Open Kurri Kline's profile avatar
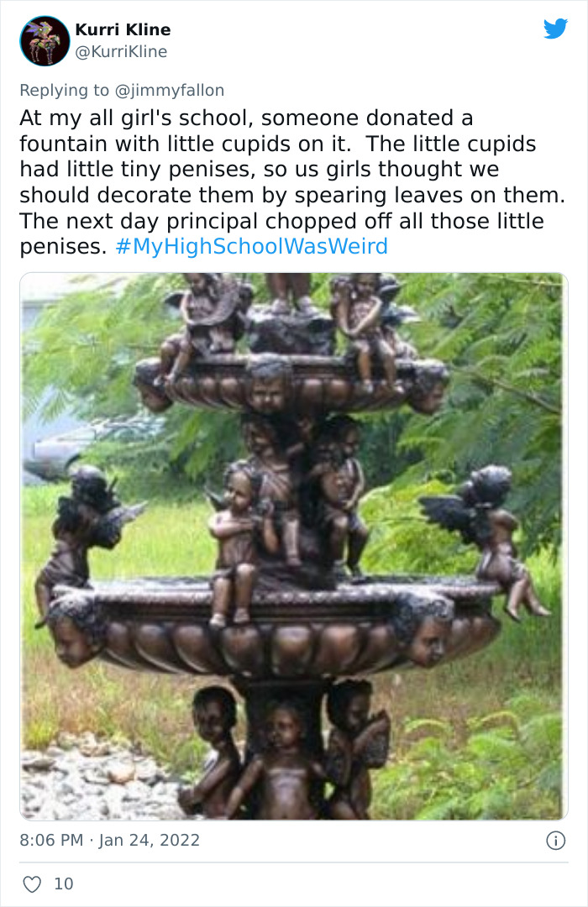This screenshot has width=588, height=907. [45, 40]
